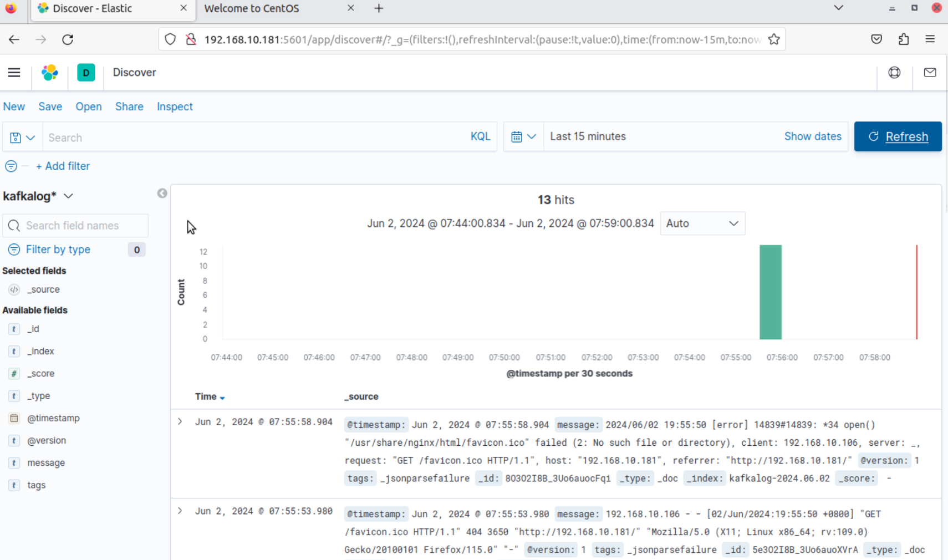Click the @timestamp date type icon
The height and width of the screenshot is (560, 948).
14,418
